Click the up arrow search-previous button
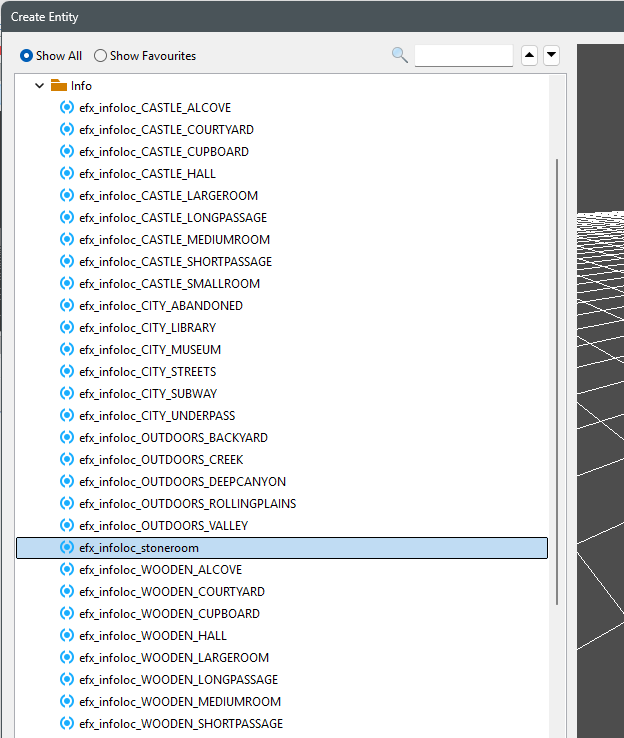Screen dimensions: 624x738 coord(529,56)
